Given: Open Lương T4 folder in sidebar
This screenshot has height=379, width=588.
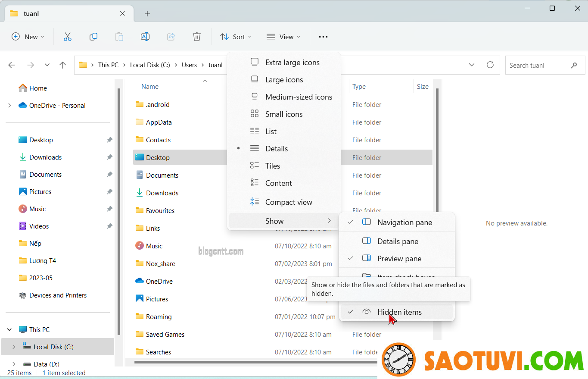Looking at the screenshot, I should 37,260.
